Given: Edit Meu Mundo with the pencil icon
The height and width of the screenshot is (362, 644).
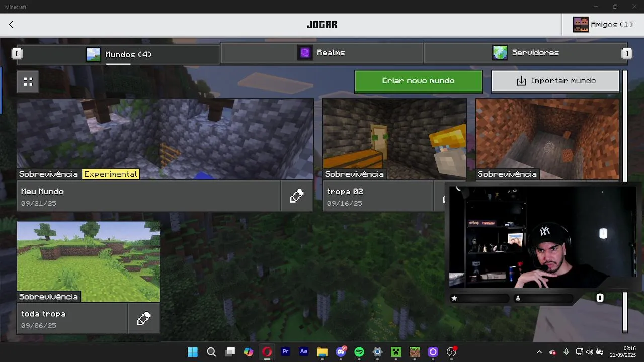Looking at the screenshot, I should click(x=297, y=196).
